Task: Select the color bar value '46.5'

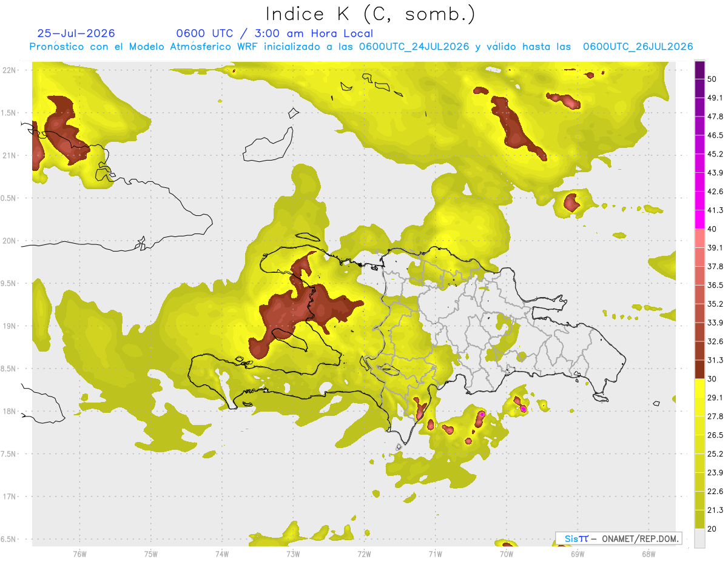Action: pos(715,135)
